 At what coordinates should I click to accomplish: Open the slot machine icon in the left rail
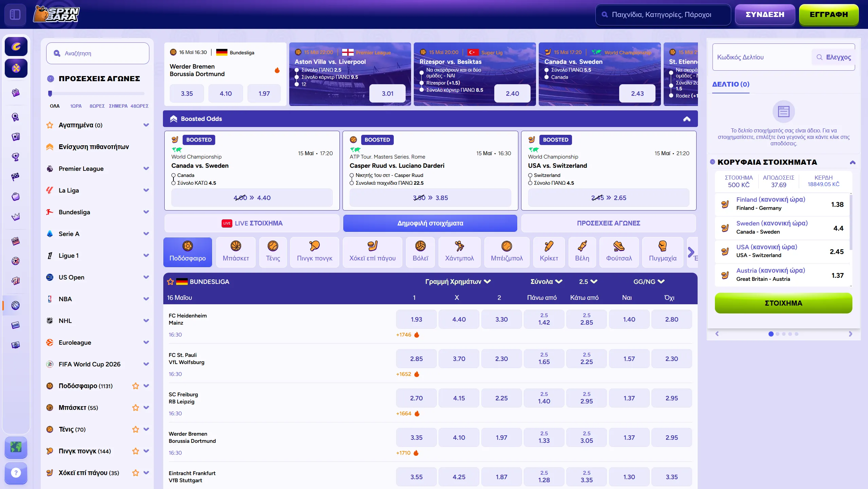pos(16,241)
